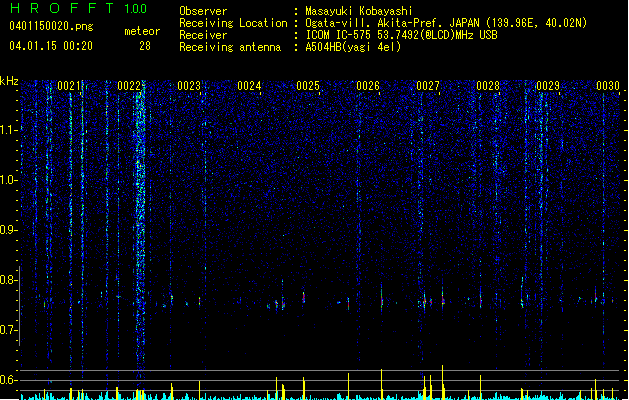This screenshot has width=629, height=400.
Task: Click the time marker 0025
Action: point(308,86)
